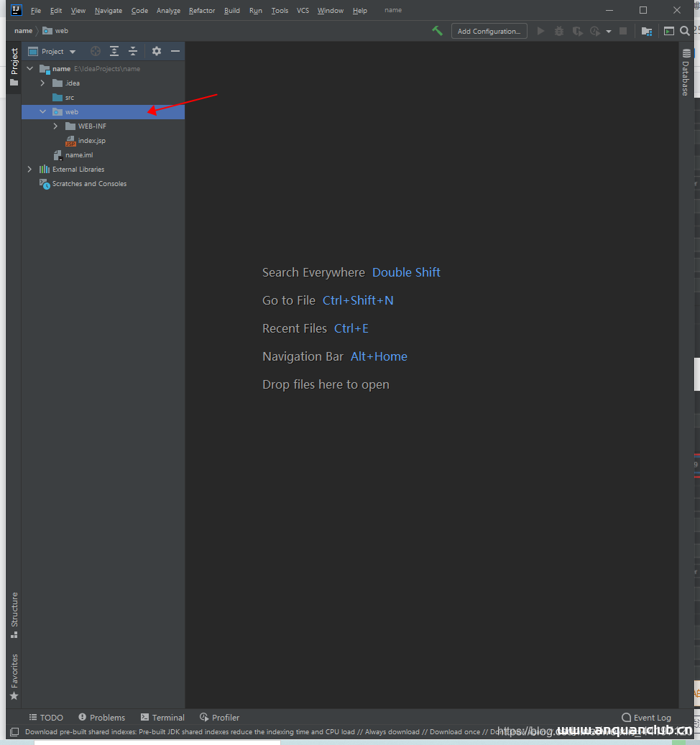Click the Search Everywhere magnifier icon
This screenshot has width=700, height=745.
tap(685, 31)
